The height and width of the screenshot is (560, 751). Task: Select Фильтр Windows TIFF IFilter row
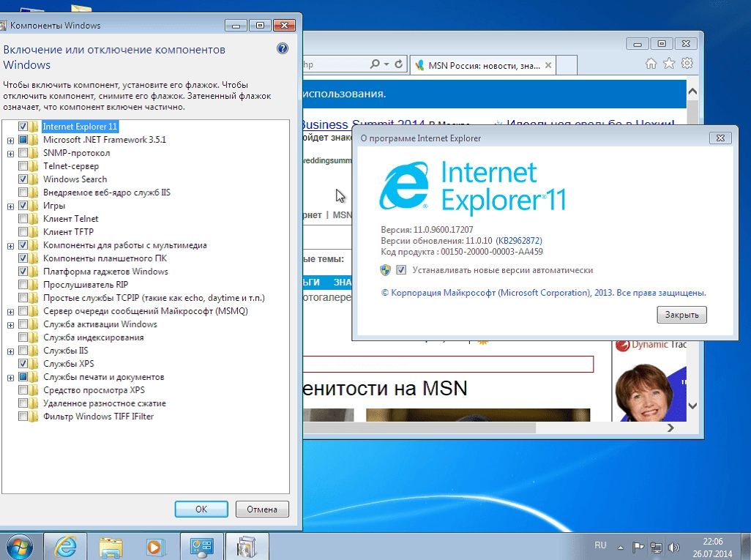click(98, 417)
